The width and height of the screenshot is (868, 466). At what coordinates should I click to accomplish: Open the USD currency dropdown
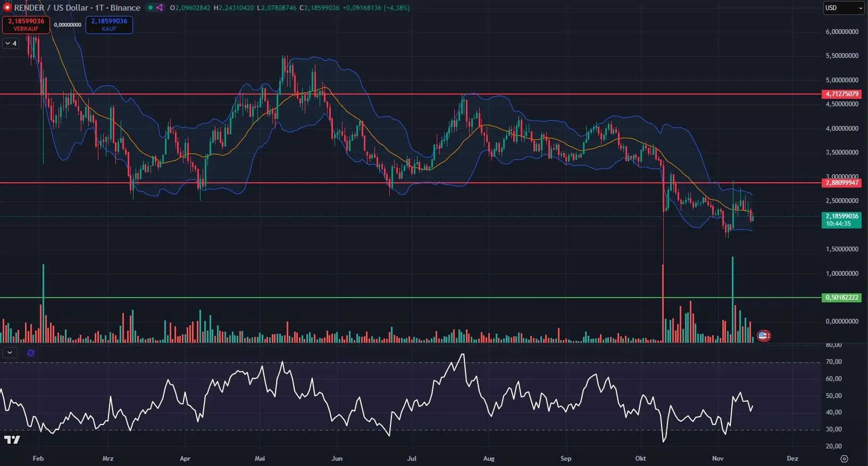844,8
